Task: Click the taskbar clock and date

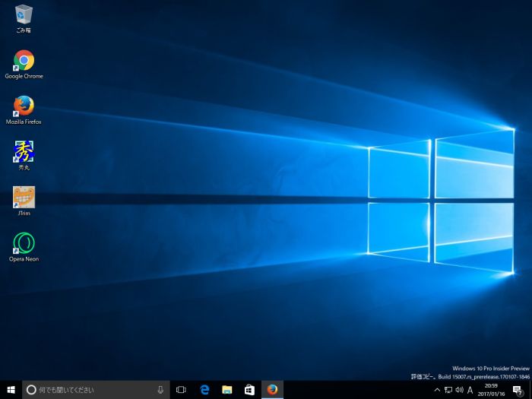Action: click(492, 390)
